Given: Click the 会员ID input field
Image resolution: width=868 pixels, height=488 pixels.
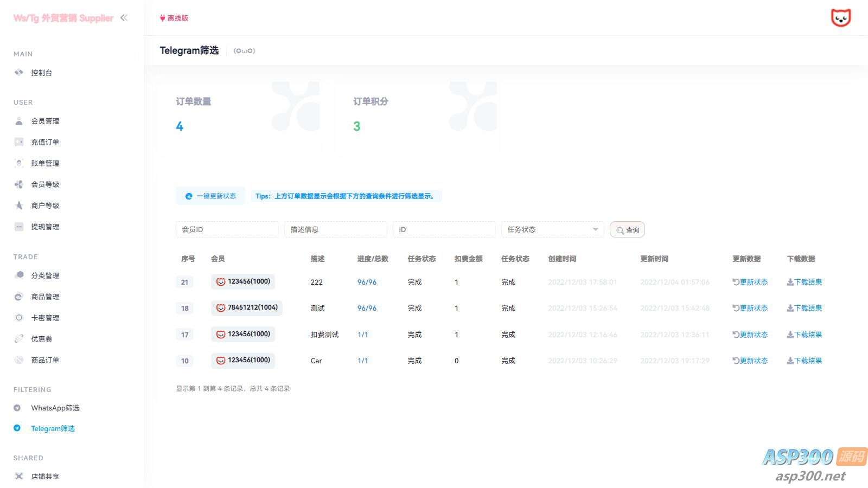Looking at the screenshot, I should point(227,229).
